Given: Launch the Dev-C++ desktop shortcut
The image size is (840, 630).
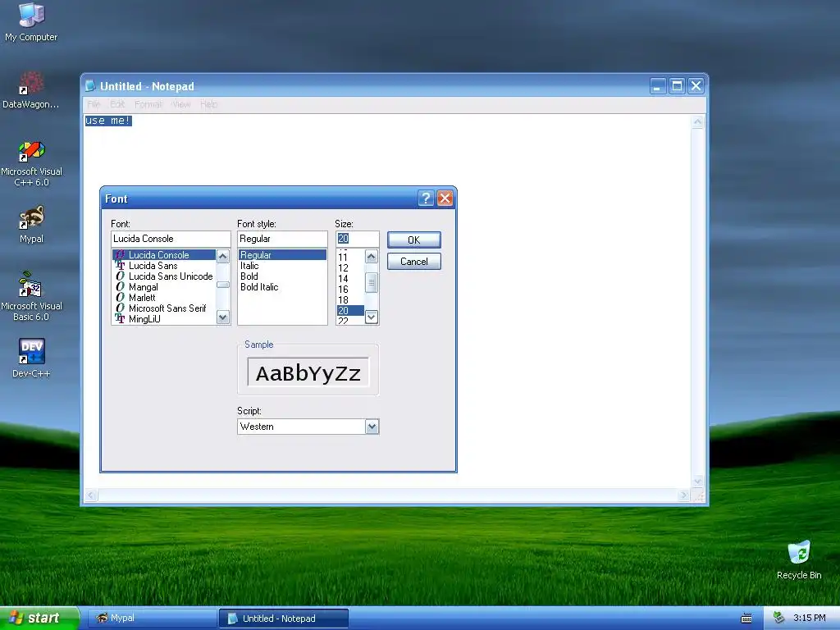Looking at the screenshot, I should tap(31, 358).
